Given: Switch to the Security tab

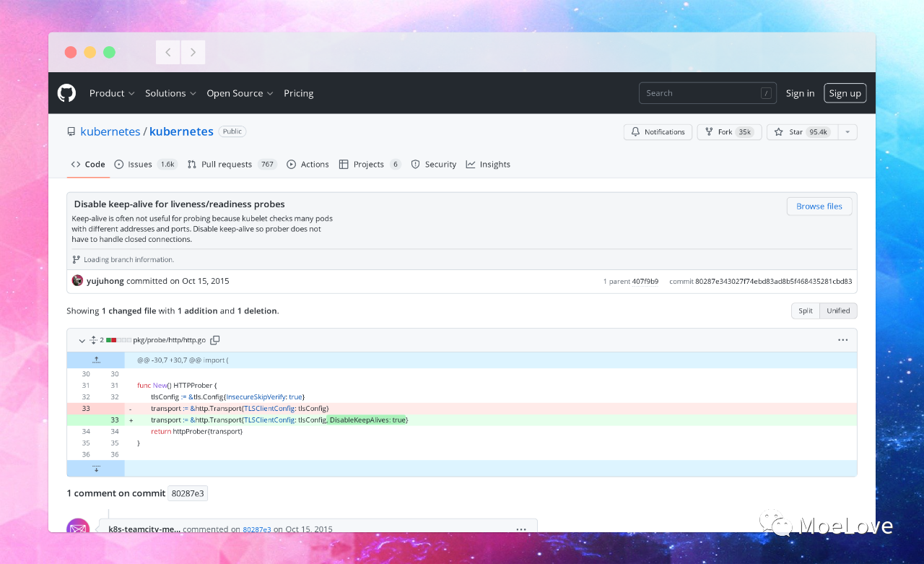Looking at the screenshot, I should 434,165.
